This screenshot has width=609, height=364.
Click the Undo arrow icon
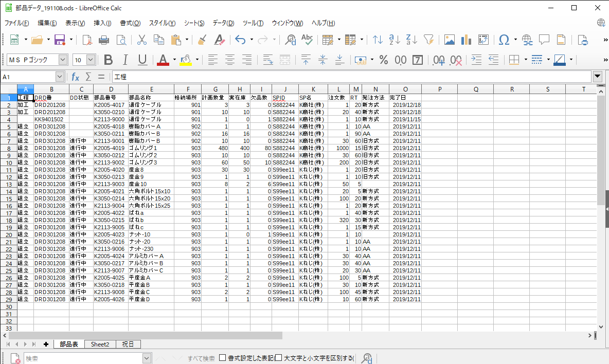coord(240,40)
